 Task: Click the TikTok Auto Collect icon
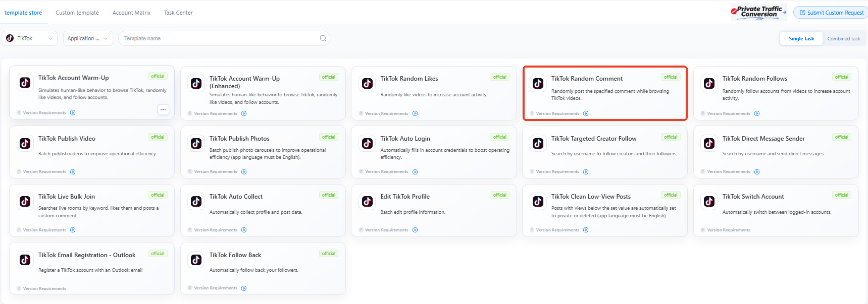tap(196, 201)
